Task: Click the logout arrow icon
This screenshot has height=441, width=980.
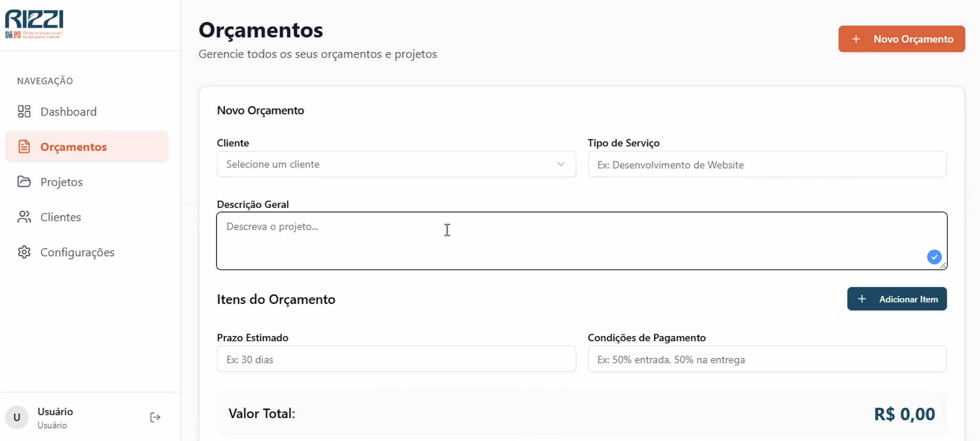Action: (155, 417)
